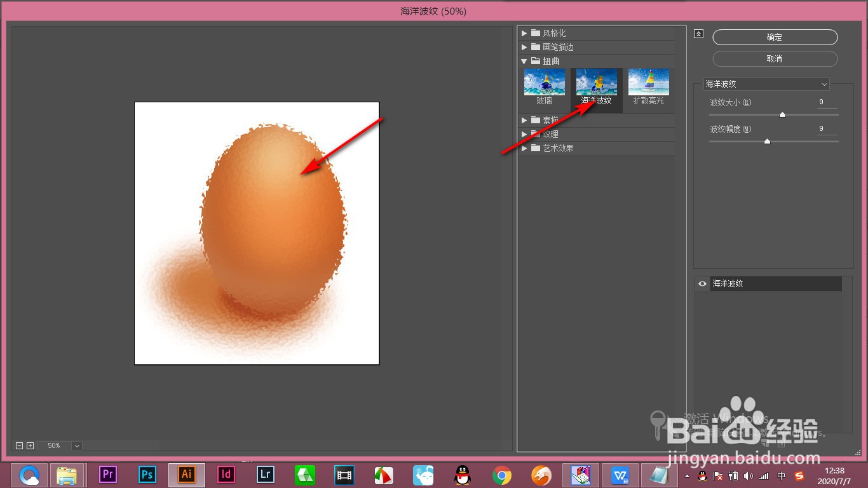Hide the 海洋波纹 effect layer with the eye icon

[702, 284]
